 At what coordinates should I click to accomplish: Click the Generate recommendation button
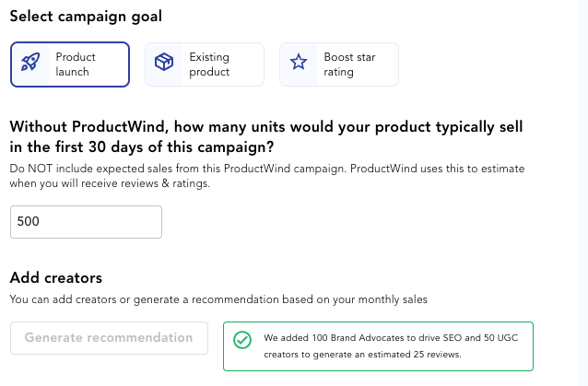point(109,338)
